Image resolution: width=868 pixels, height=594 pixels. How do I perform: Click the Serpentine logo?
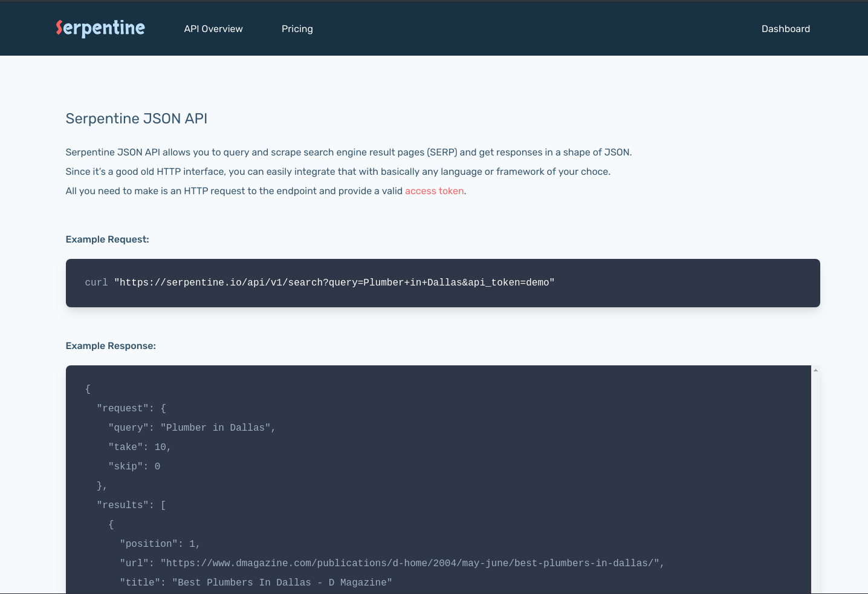pos(100,28)
